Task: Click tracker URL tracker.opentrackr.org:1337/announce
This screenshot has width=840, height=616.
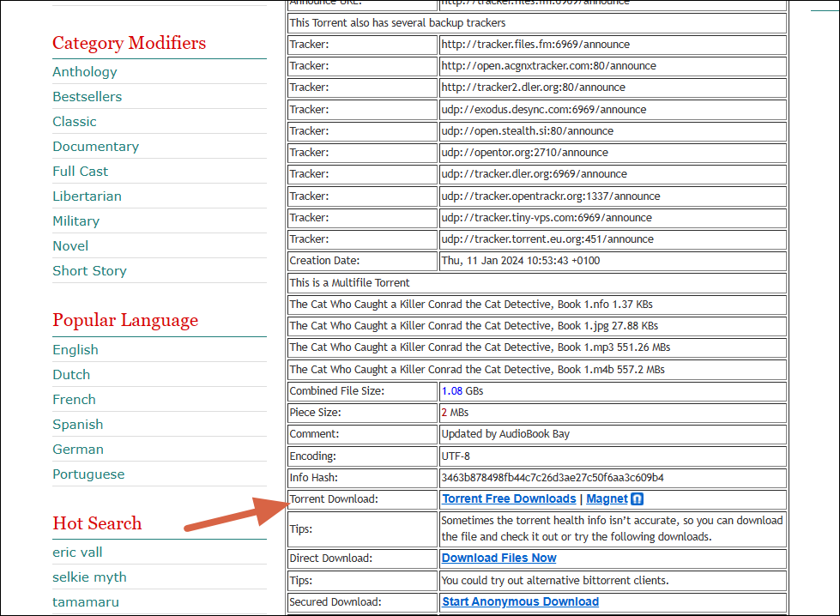Action: pos(551,196)
